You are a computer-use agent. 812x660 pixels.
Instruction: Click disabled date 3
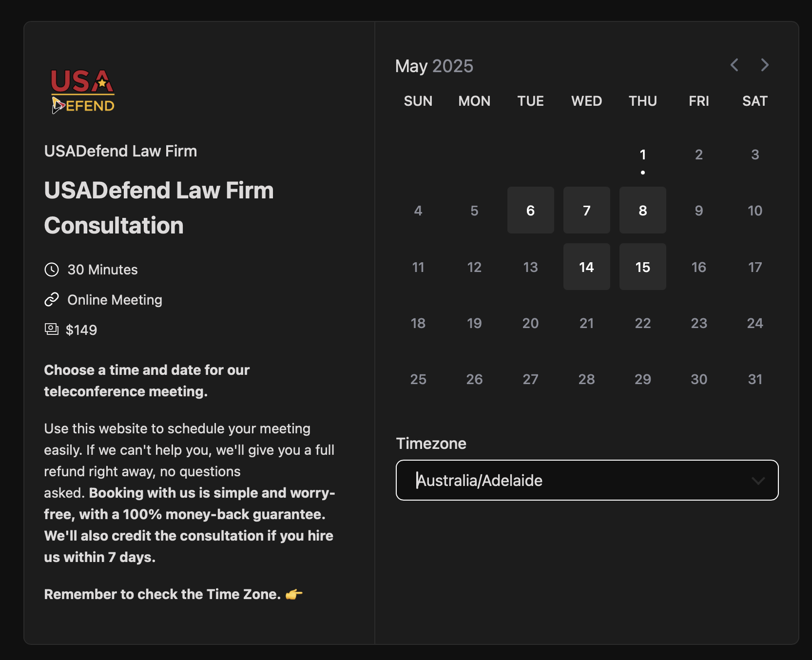[x=755, y=155]
